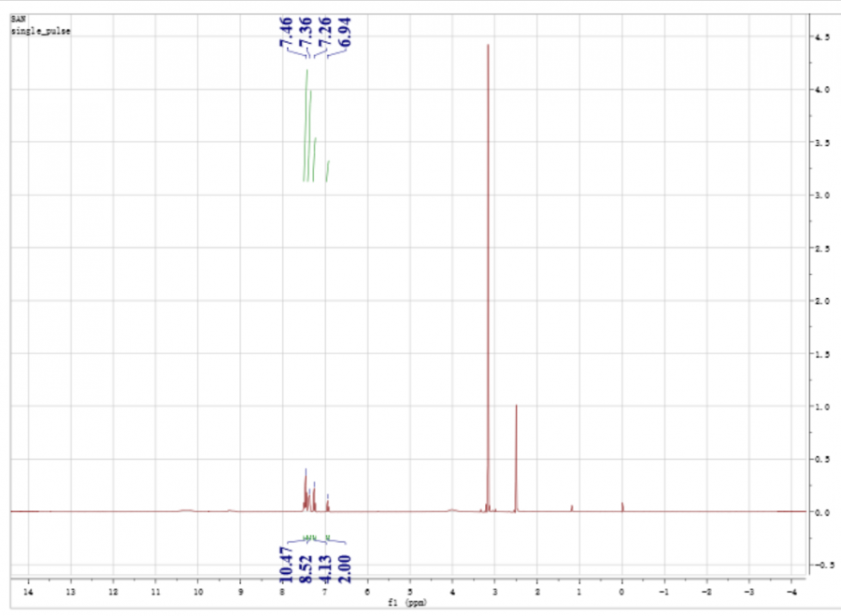
Task: Select the small peak near 1.2 ppm
Action: coord(572,509)
